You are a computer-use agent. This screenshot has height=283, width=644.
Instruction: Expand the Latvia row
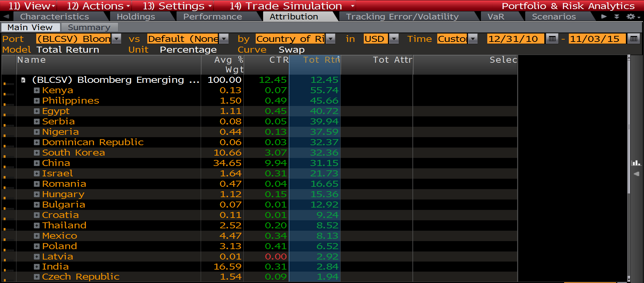(37, 257)
